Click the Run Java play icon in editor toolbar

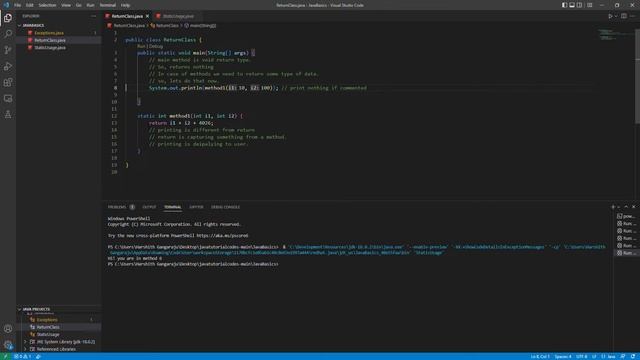click(610, 16)
